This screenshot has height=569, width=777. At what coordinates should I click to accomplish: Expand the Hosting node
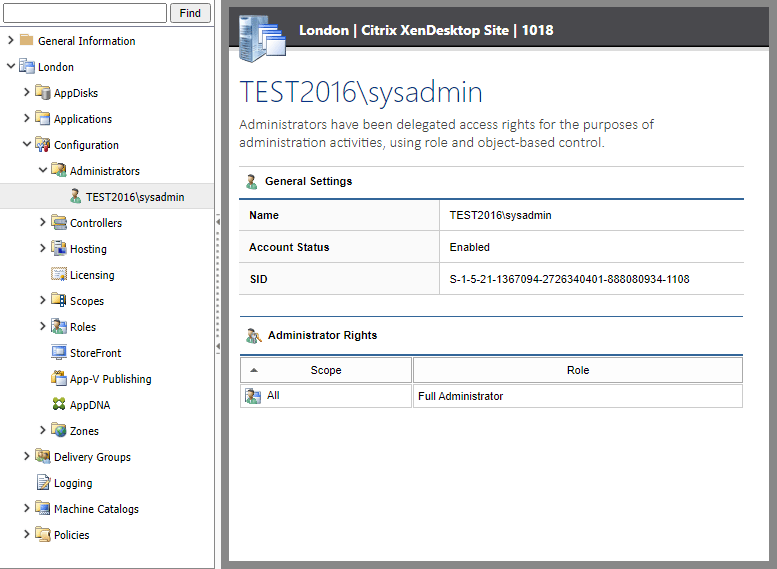click(42, 248)
